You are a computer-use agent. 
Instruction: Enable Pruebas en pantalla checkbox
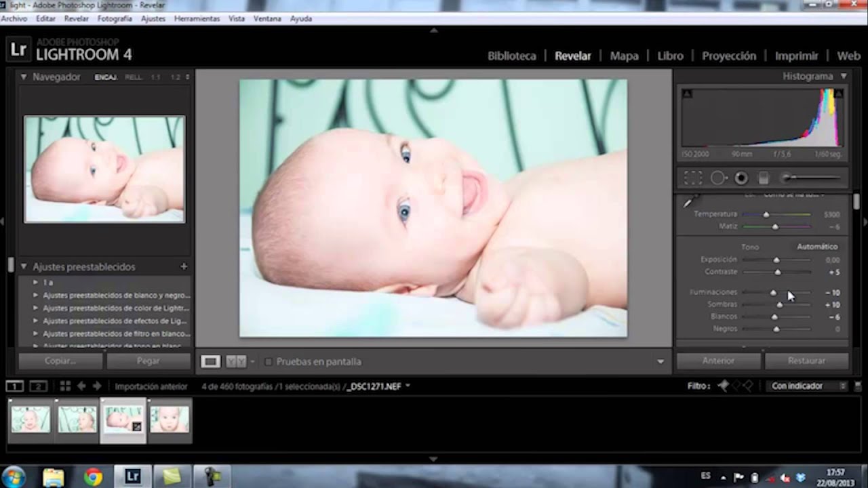269,362
